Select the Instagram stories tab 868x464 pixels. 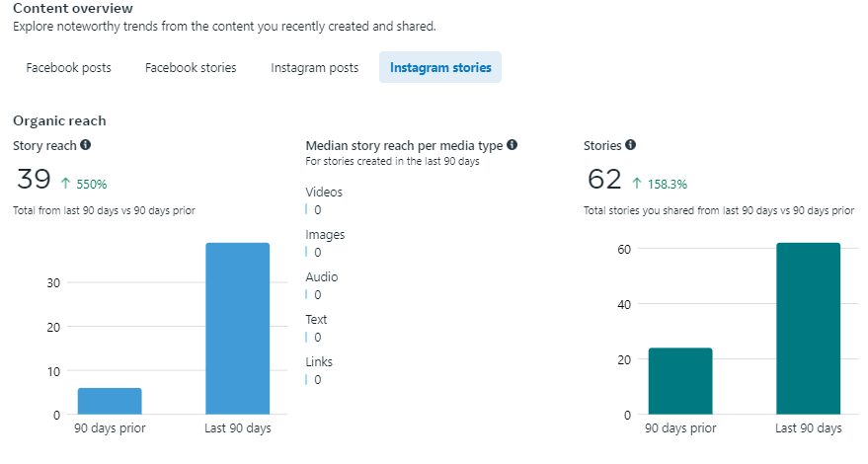(x=440, y=68)
